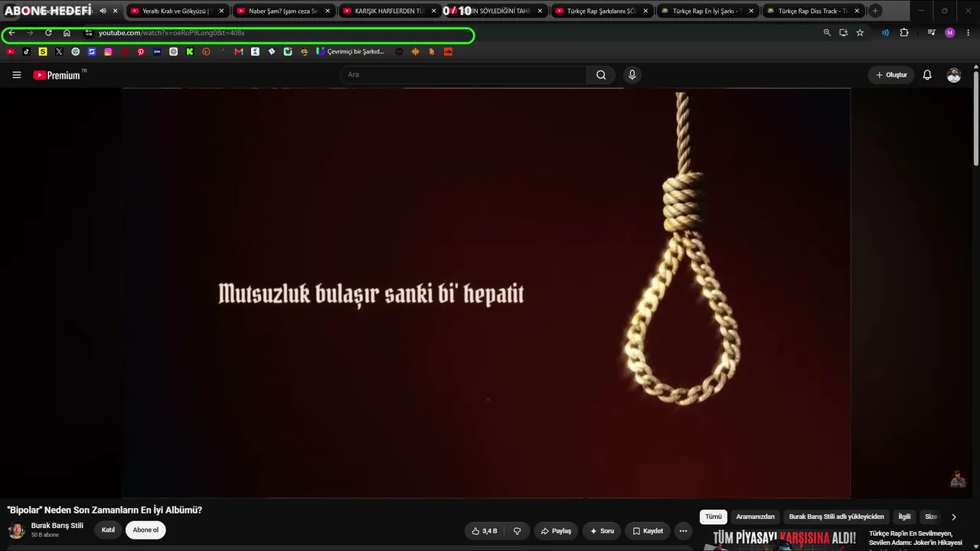The image size is (980, 551).
Task: Open the browser home page
Action: (x=67, y=33)
